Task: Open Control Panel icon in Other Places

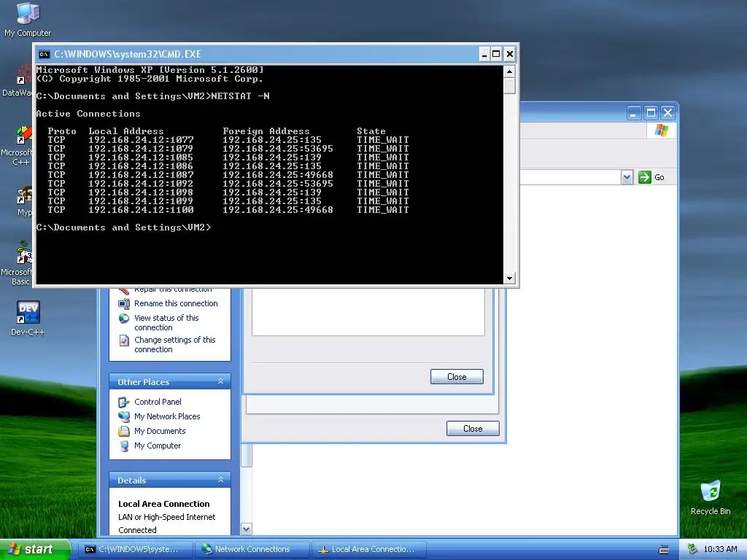Action: coord(124,402)
